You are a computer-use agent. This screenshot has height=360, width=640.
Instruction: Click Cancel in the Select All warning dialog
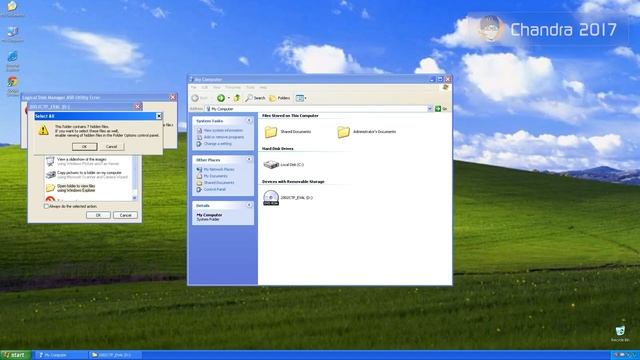coord(111,147)
